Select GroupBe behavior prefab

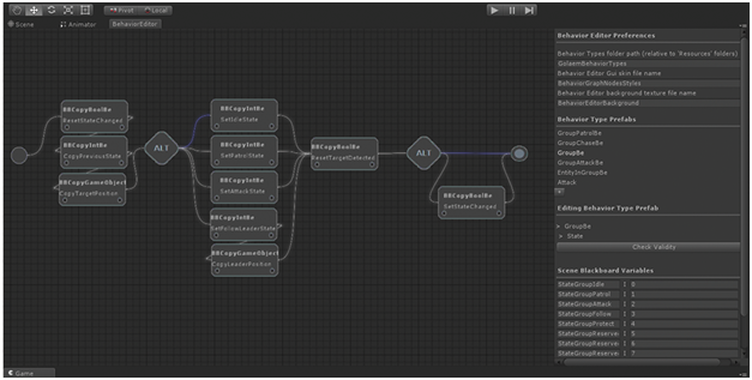click(570, 153)
